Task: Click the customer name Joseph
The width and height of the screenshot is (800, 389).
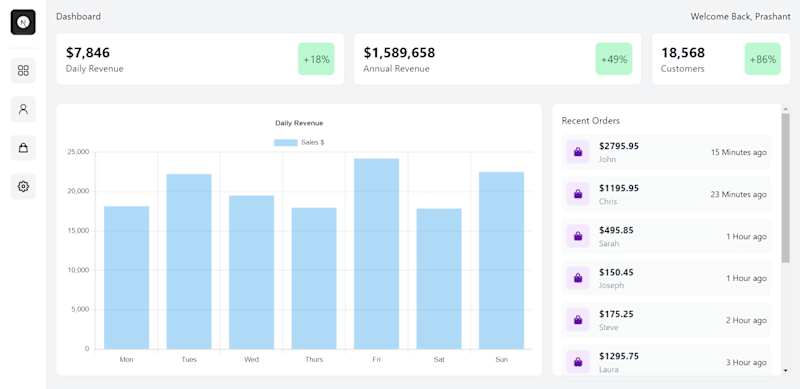Action: [611, 285]
